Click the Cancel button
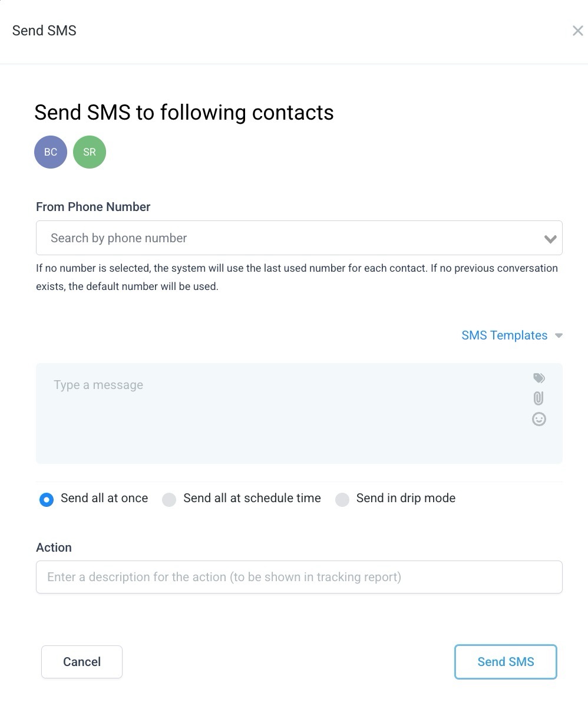This screenshot has width=588, height=712. click(82, 662)
